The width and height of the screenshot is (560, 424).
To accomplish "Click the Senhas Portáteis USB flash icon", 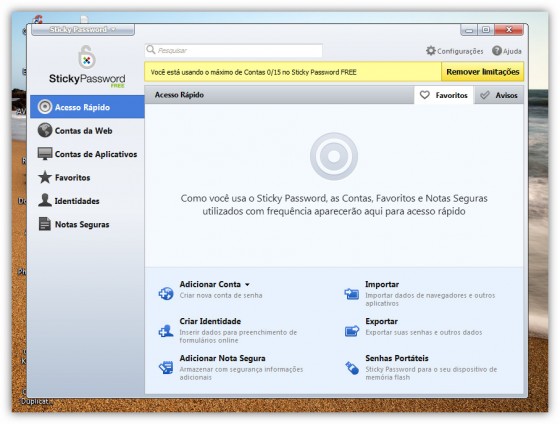I will [x=352, y=368].
